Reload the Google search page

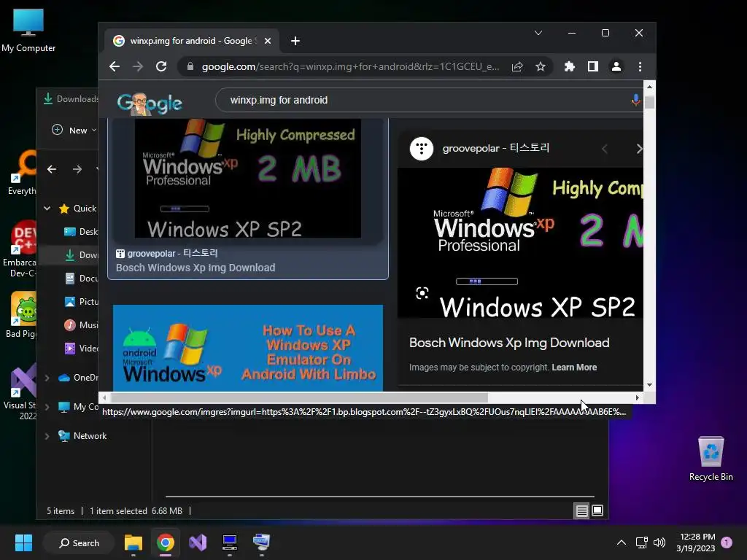click(x=161, y=66)
